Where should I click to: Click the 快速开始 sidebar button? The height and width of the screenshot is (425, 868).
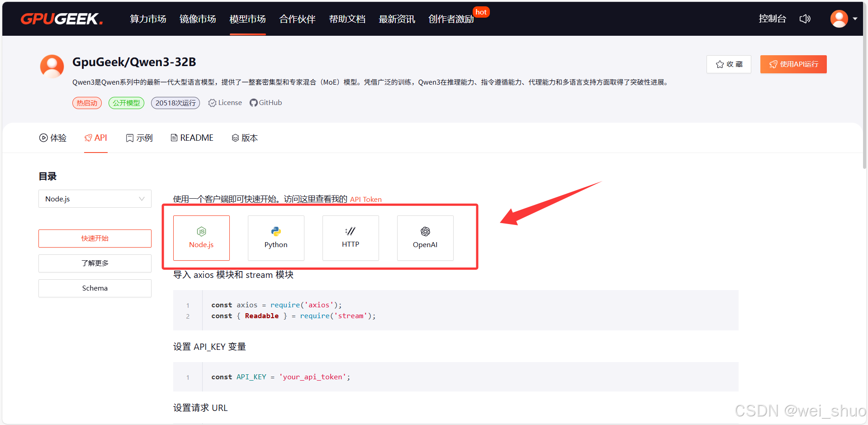(x=95, y=239)
